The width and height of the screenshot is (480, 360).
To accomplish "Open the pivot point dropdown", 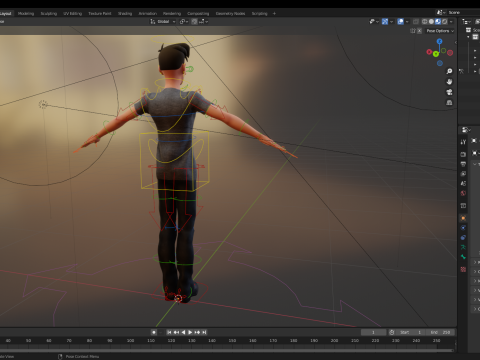I will pyautogui.click(x=184, y=22).
